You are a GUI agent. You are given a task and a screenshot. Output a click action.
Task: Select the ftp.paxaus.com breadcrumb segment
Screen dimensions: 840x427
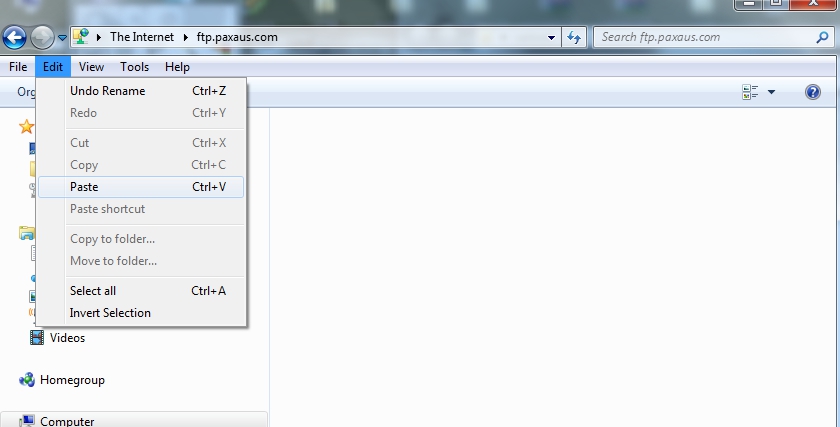point(237,37)
